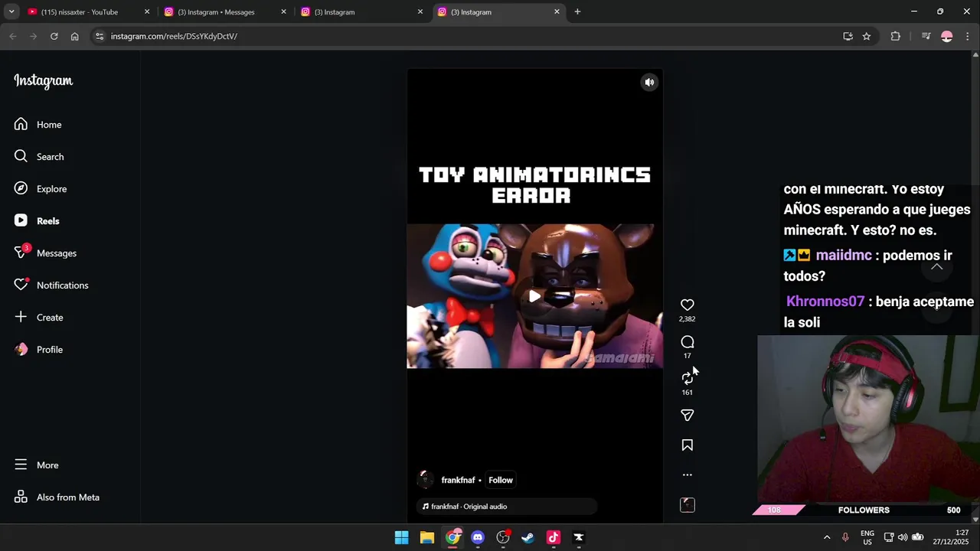Close the Instagram Messages tab
The height and width of the screenshot is (551, 980).
coord(283,12)
